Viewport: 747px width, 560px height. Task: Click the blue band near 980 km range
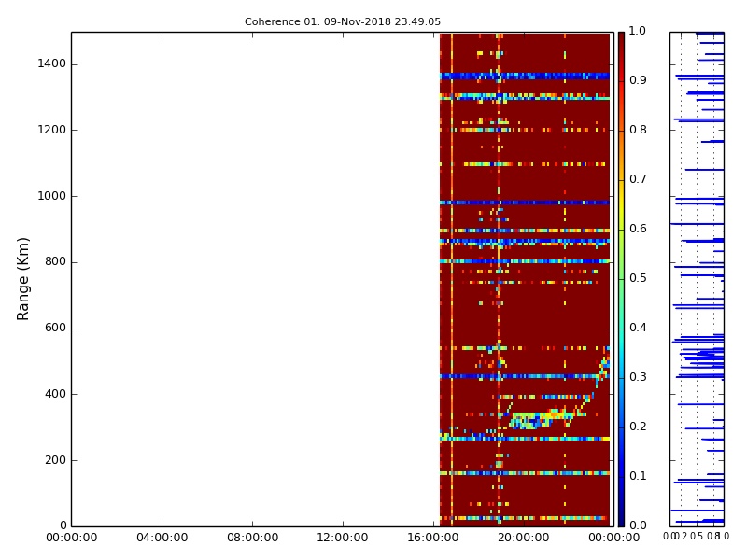[525, 203]
